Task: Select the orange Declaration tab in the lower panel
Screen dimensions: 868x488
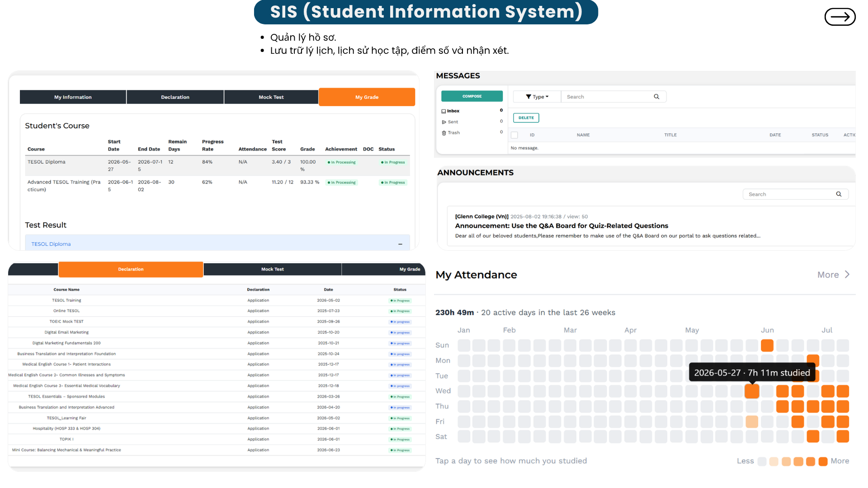Action: (131, 269)
